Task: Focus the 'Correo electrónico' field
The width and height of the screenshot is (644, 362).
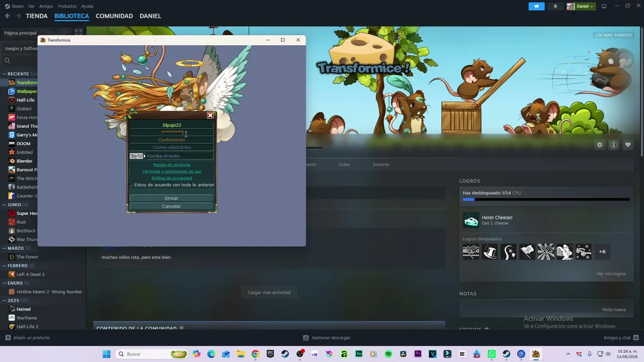Action: coord(172,147)
